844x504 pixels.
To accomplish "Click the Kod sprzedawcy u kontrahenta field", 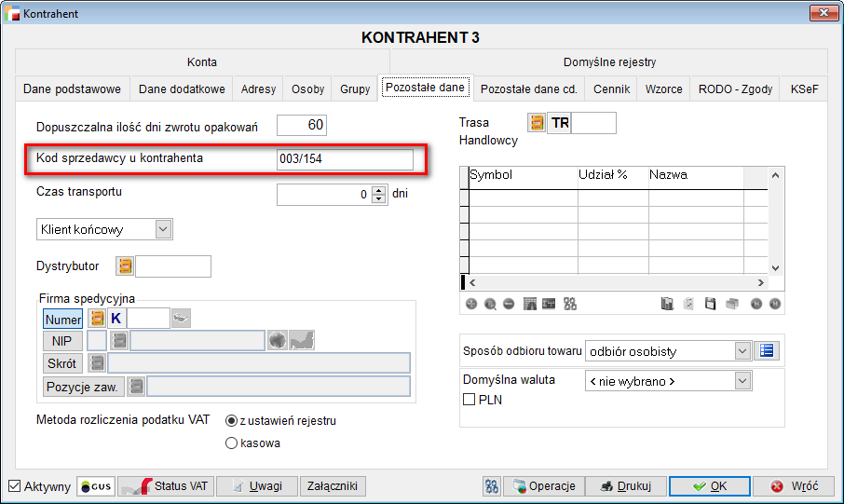I will pyautogui.click(x=344, y=159).
